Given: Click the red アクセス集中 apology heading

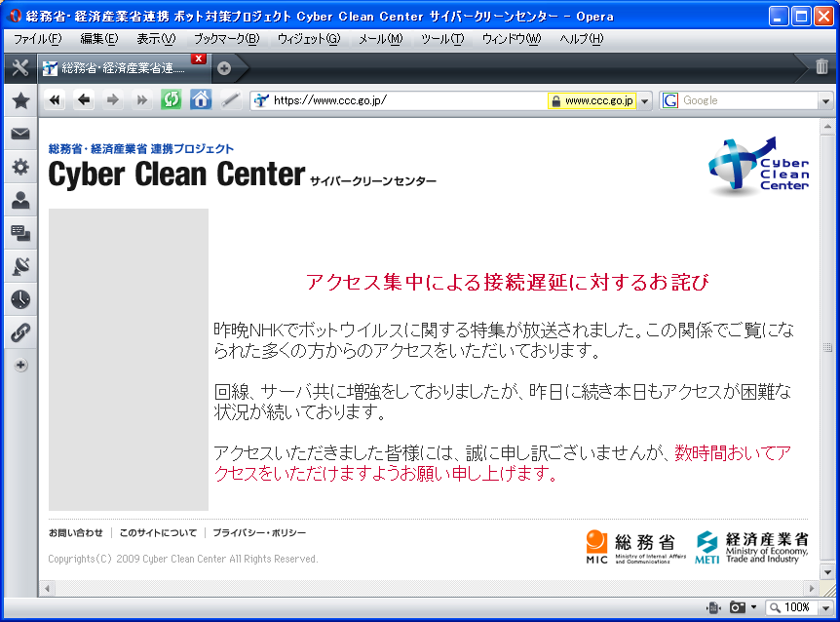Looking at the screenshot, I should click(x=508, y=282).
